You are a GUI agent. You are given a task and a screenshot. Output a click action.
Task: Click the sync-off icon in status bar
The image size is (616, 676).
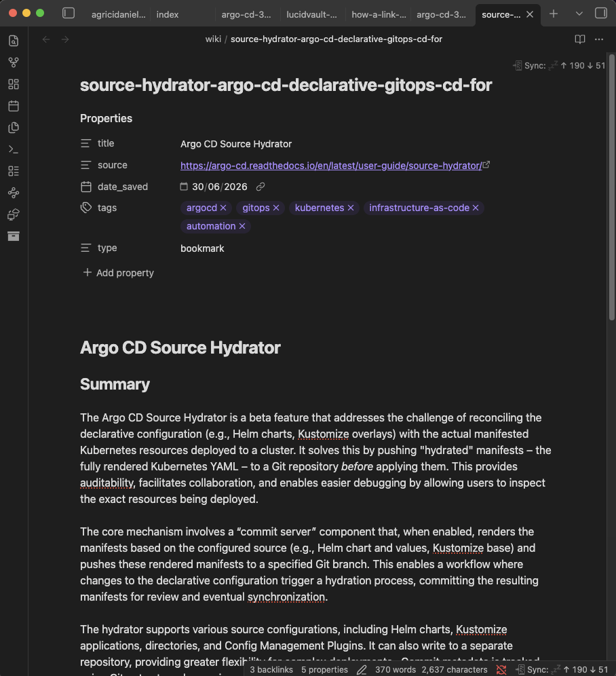(x=501, y=669)
